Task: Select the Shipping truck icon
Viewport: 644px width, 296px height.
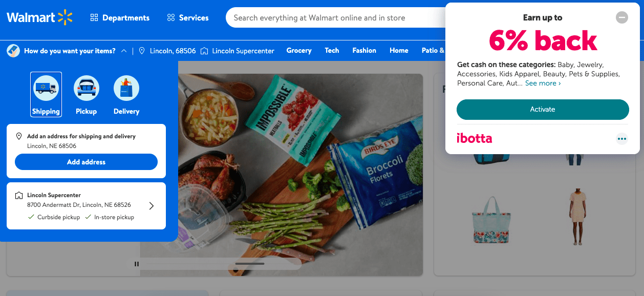Action: pyautogui.click(x=46, y=88)
